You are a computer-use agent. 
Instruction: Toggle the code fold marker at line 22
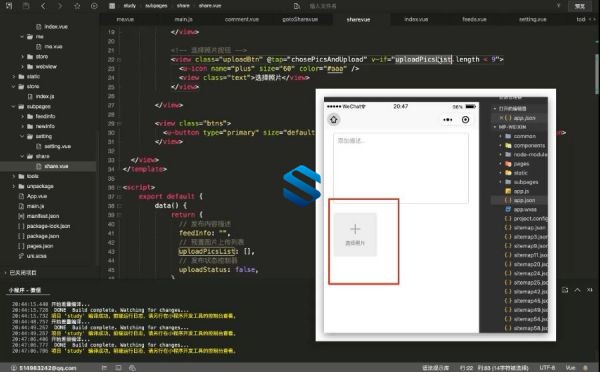[119, 60]
